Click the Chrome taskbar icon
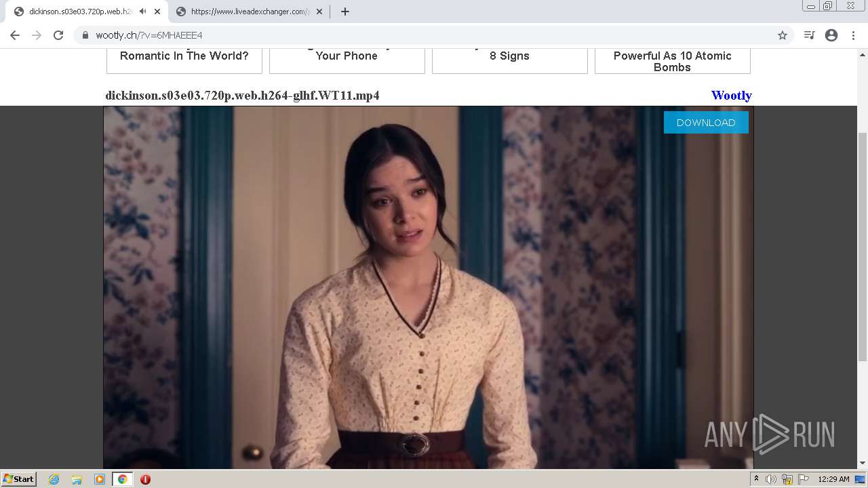 [123, 479]
